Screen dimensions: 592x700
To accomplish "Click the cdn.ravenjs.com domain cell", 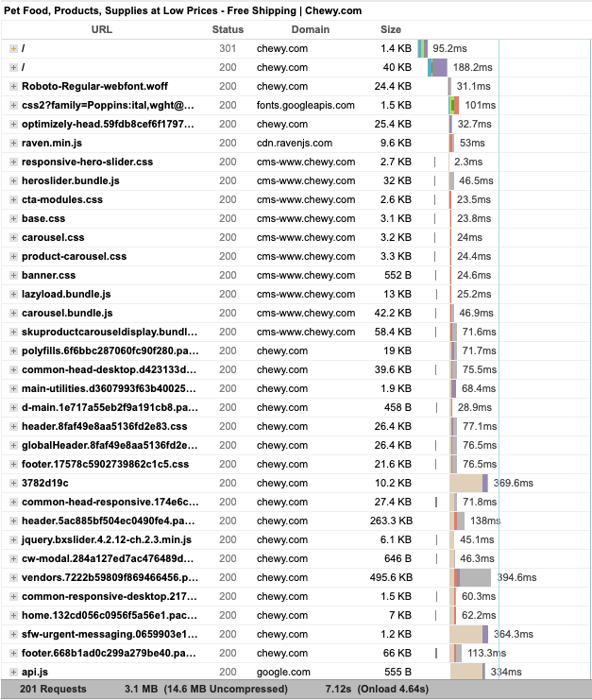I will pyautogui.click(x=295, y=144).
